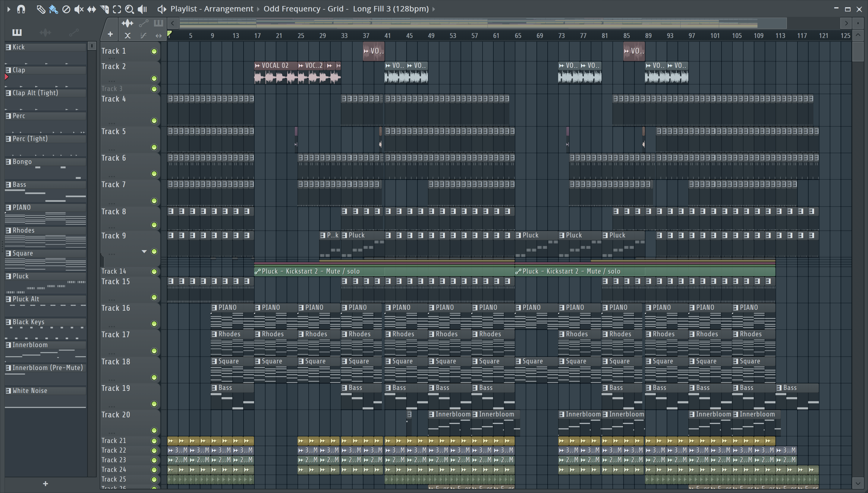
Task: Click the first PIANO clip on Track 16
Action: (232, 316)
